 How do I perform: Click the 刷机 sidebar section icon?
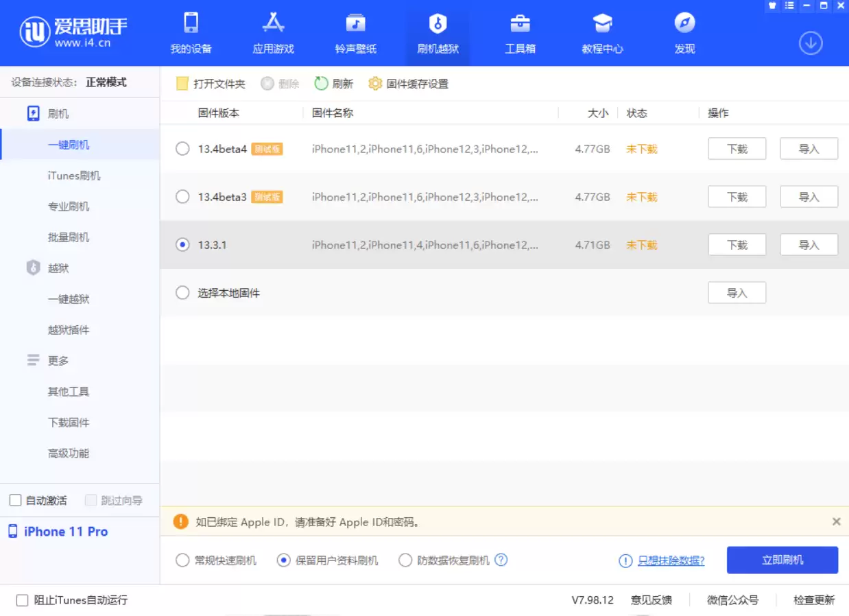pos(34,114)
